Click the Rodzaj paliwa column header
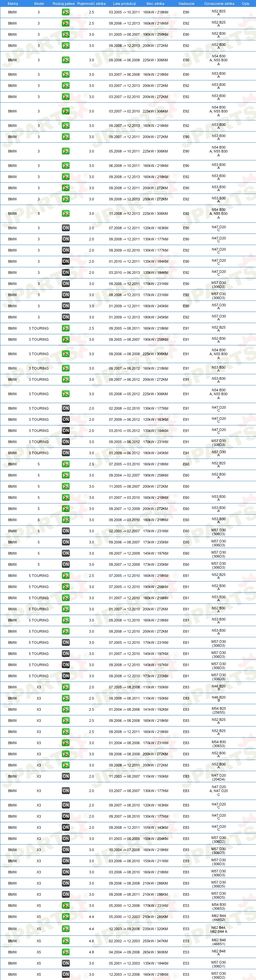 [x=64, y=3]
